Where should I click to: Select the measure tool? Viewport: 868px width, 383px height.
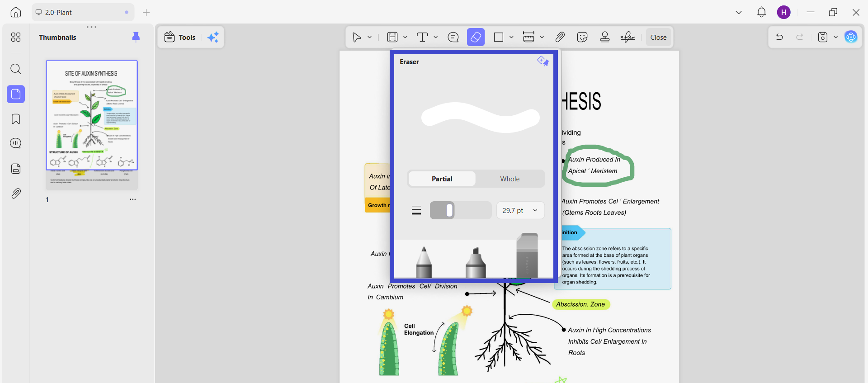(x=528, y=37)
